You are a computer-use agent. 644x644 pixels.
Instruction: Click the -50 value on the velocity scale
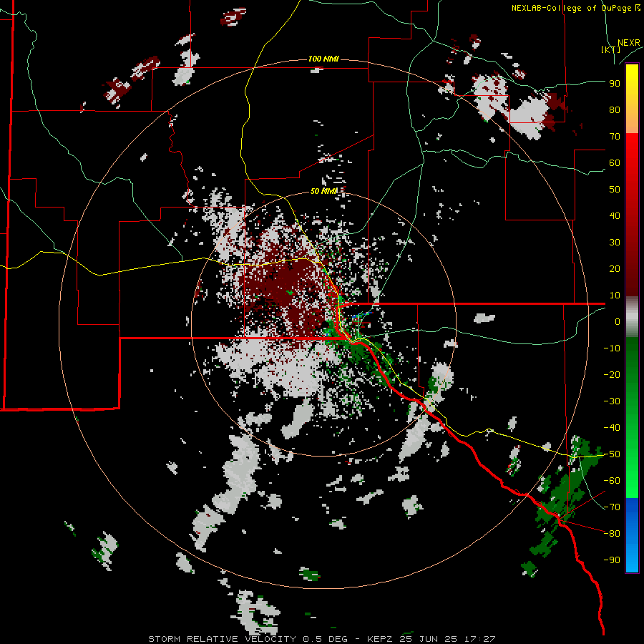pyautogui.click(x=612, y=454)
